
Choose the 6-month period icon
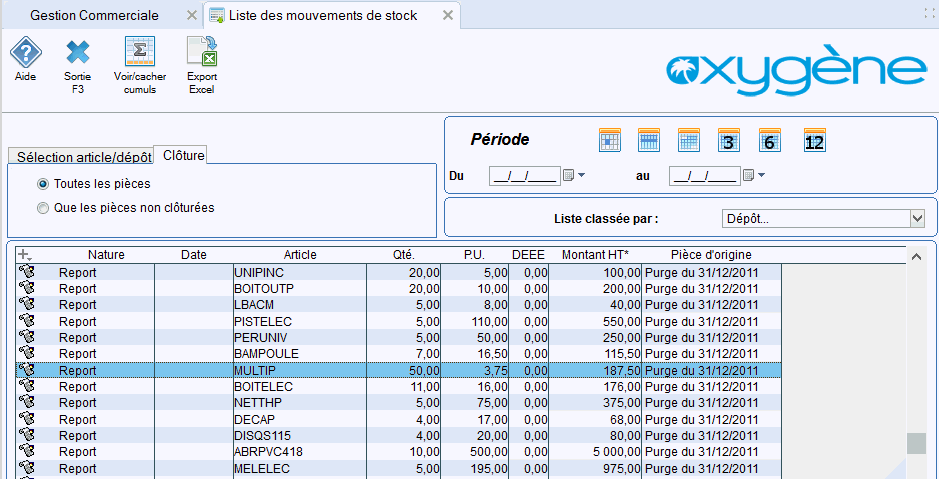(770, 140)
